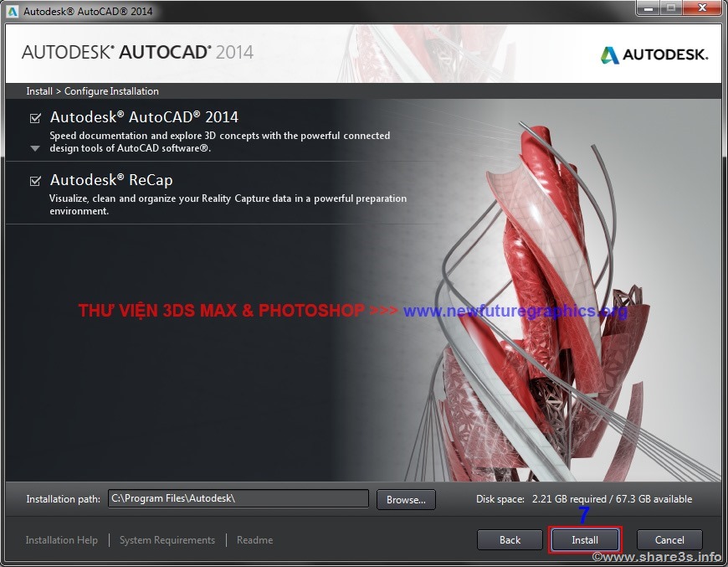Click the ReCap description 'Visualize, clean and organize' text
The height and width of the screenshot is (567, 728).
click(x=228, y=204)
